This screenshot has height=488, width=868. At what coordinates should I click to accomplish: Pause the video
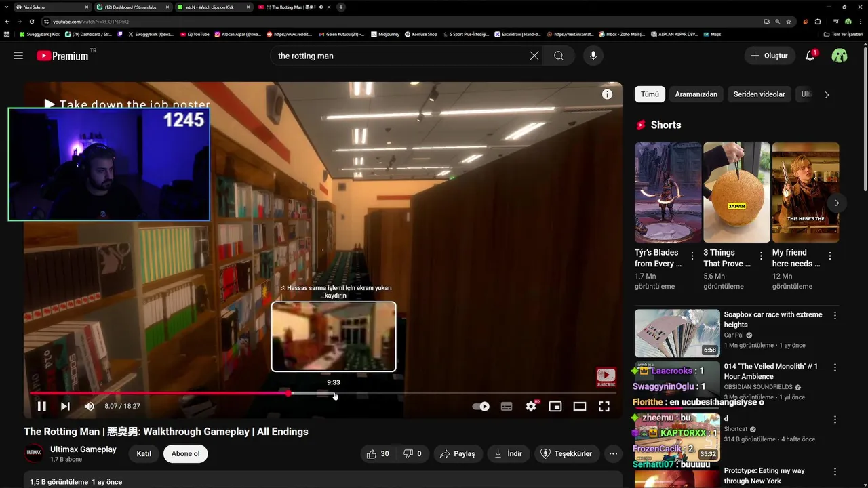click(41, 406)
